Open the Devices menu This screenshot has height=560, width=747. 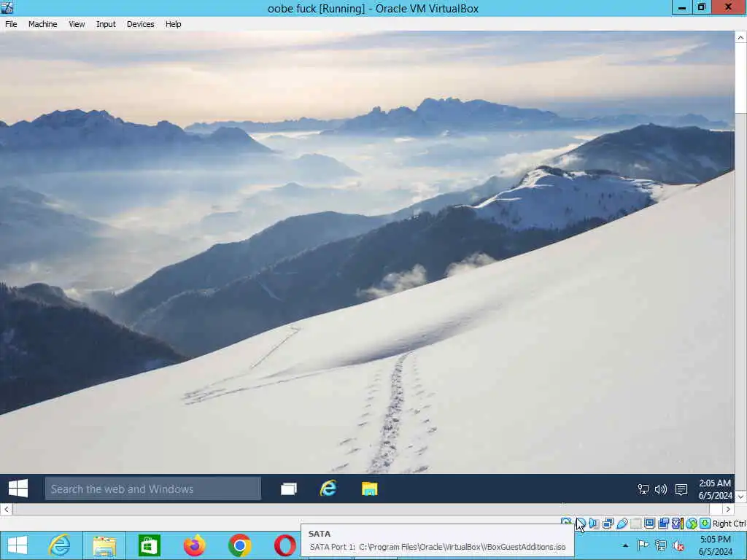pyautogui.click(x=140, y=24)
